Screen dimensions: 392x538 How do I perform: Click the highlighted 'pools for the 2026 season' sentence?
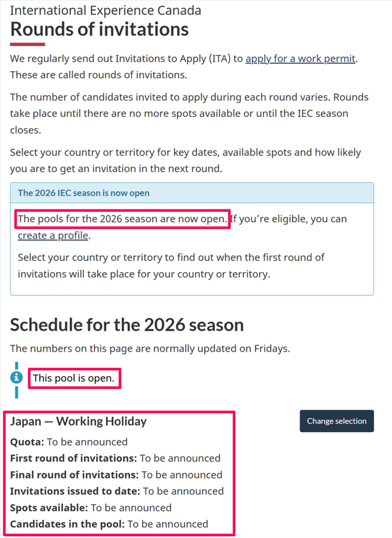click(x=123, y=219)
